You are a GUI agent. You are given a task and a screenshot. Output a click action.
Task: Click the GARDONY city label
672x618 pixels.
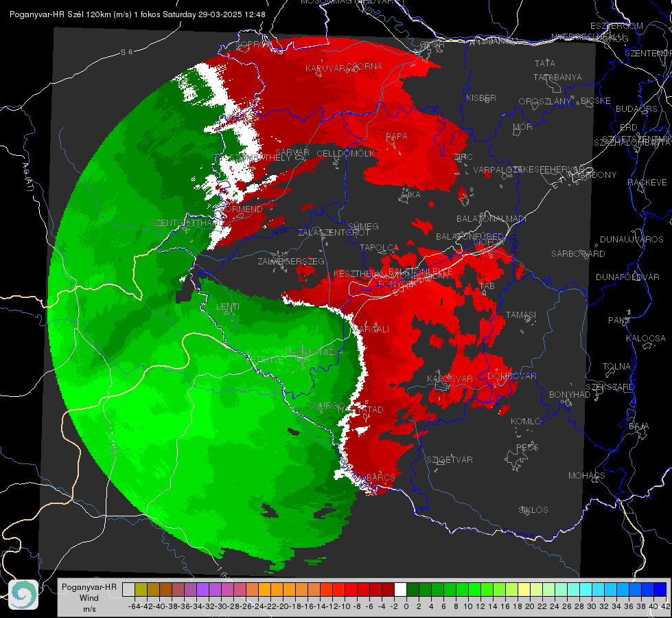click(596, 175)
